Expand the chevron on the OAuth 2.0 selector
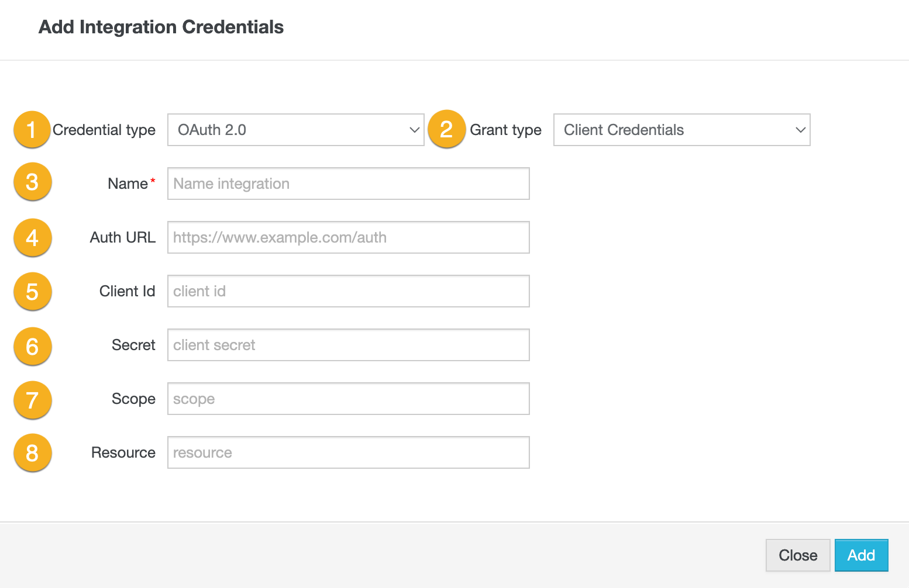Image resolution: width=909 pixels, height=588 pixels. click(x=414, y=130)
